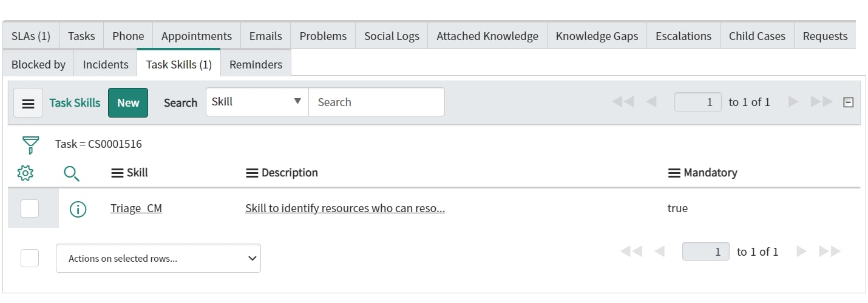This screenshot has width=868, height=303.
Task: Click the top page number field
Action: pyautogui.click(x=697, y=102)
